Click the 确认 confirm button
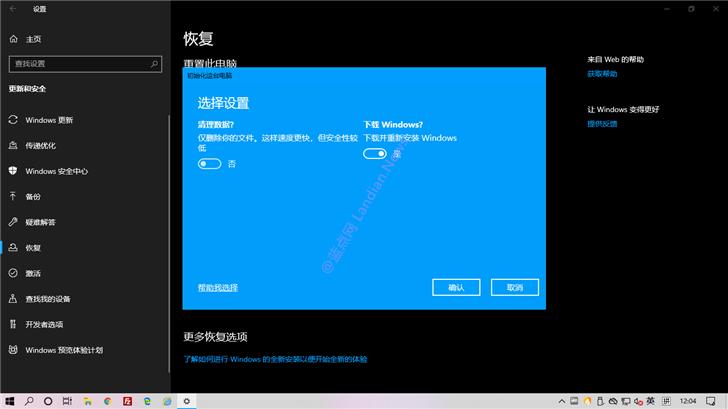The image size is (728, 409). pyautogui.click(x=456, y=287)
